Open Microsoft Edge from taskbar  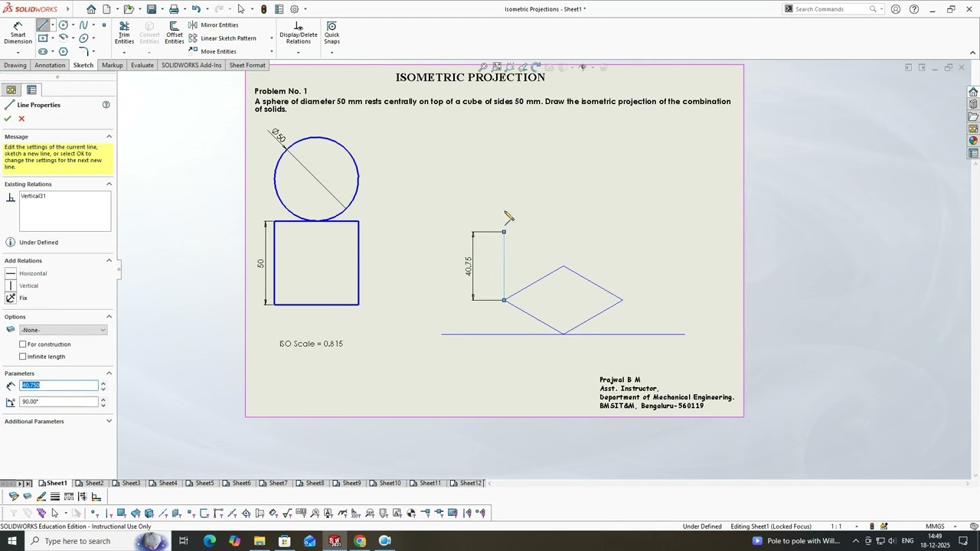[x=210, y=541]
